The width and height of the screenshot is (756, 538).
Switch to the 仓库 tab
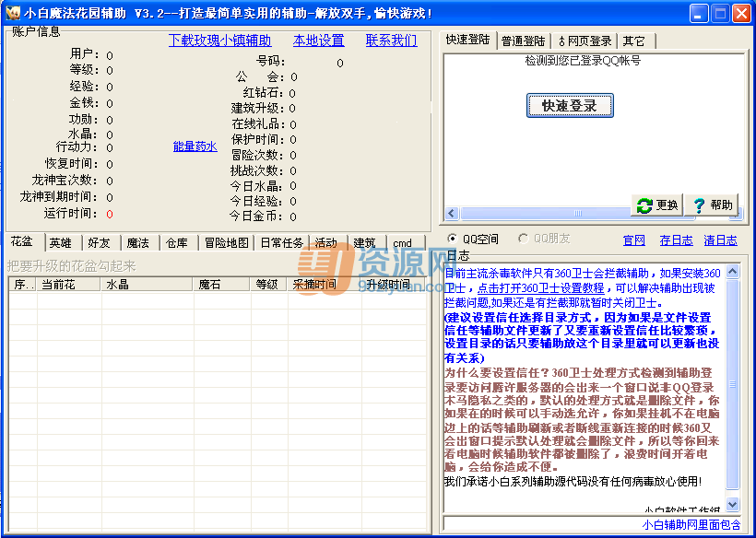[x=176, y=243]
